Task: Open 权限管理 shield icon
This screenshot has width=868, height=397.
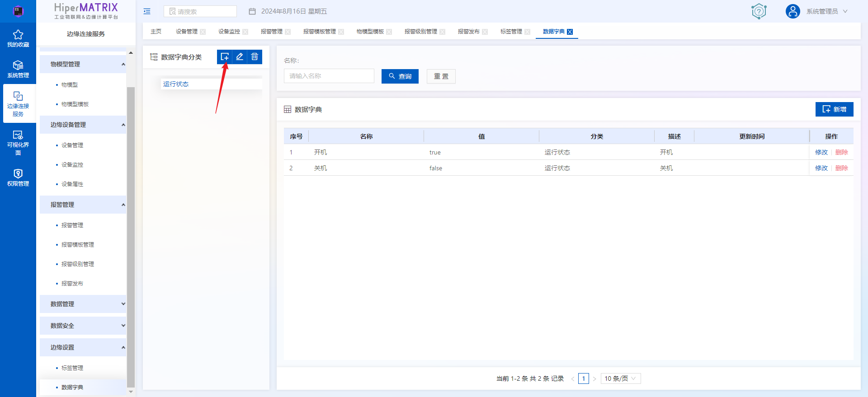Action: pos(18,173)
